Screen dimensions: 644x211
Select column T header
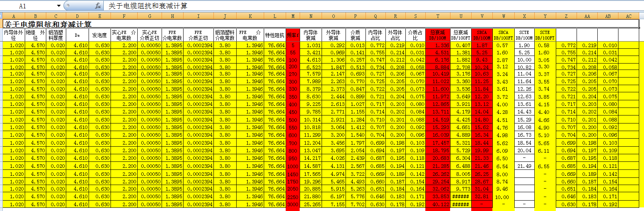click(438, 16)
